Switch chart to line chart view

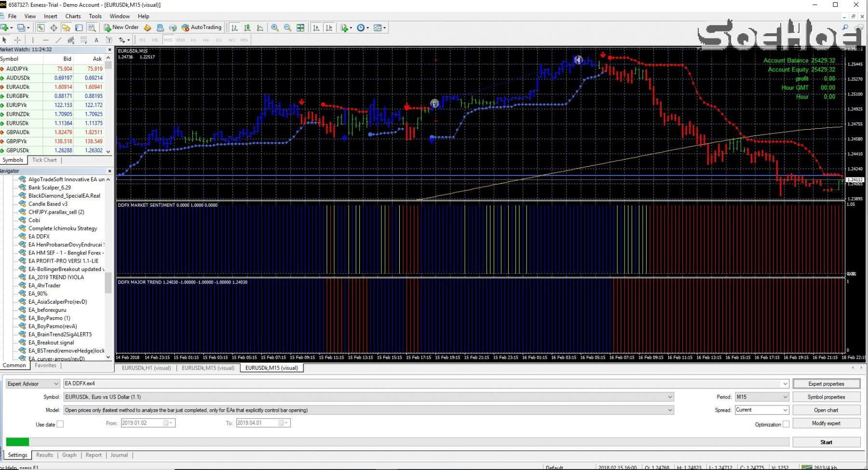[260, 28]
